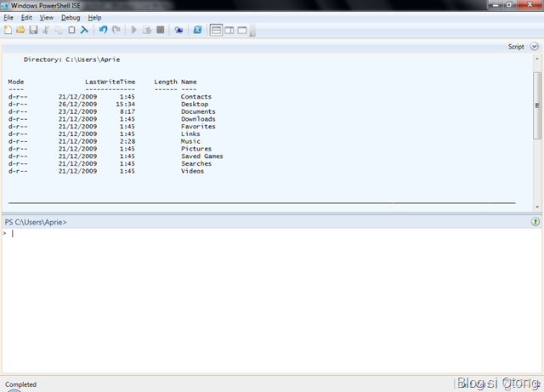Open a script file with the folder icon
Viewport: 544px width, 392px height.
pyautogui.click(x=20, y=31)
